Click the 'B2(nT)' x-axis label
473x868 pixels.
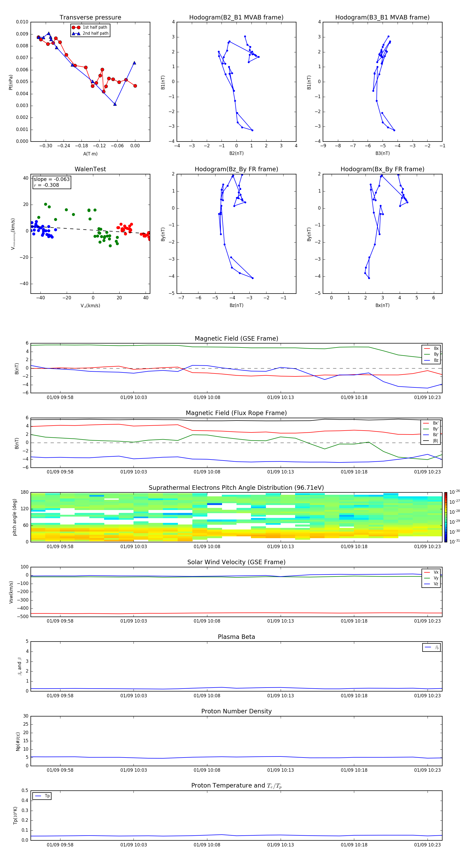[236, 153]
